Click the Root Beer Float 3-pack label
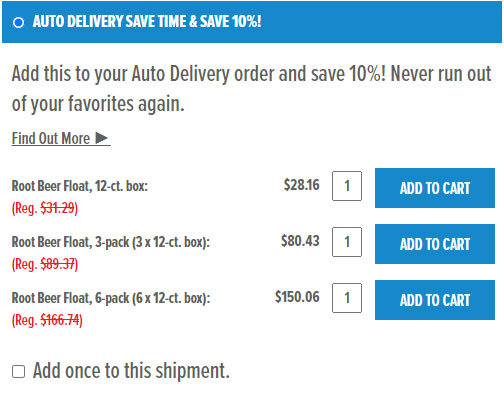Screen dimensions: 504x395 click(x=111, y=242)
